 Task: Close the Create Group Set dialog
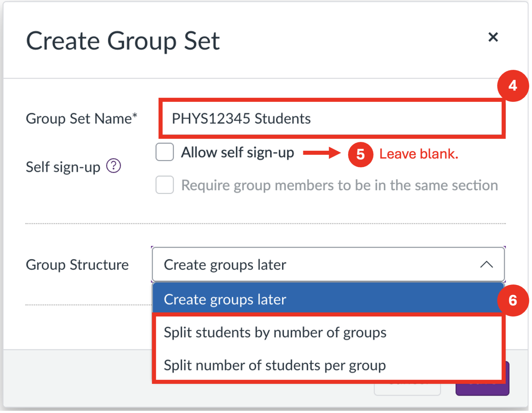point(493,37)
